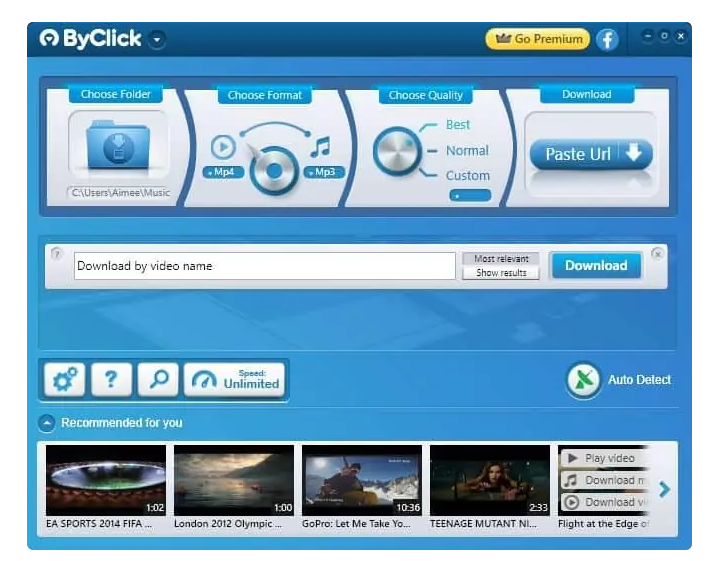
Task: Click the Download tab label above Paste Url
Action: [x=587, y=94]
